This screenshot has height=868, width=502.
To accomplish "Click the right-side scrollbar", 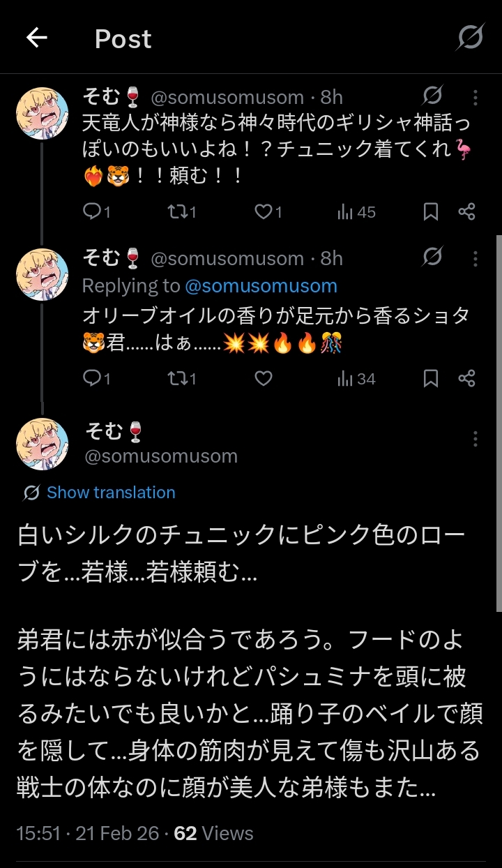I will point(498,419).
